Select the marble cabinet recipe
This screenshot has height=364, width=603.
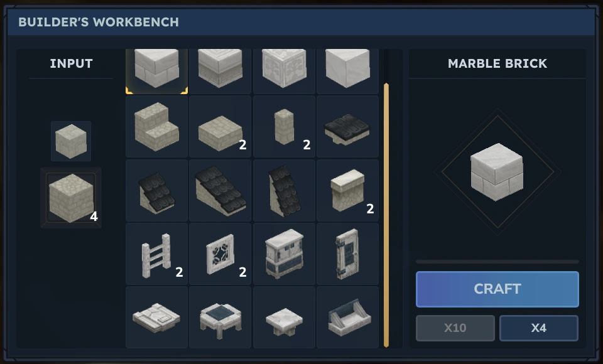coord(284,254)
